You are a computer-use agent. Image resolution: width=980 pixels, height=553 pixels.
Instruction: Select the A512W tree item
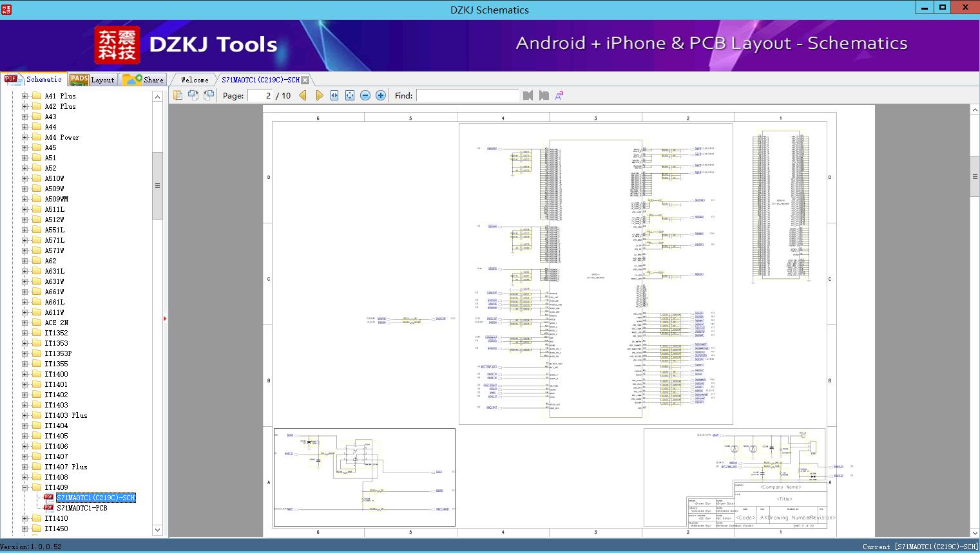point(54,220)
